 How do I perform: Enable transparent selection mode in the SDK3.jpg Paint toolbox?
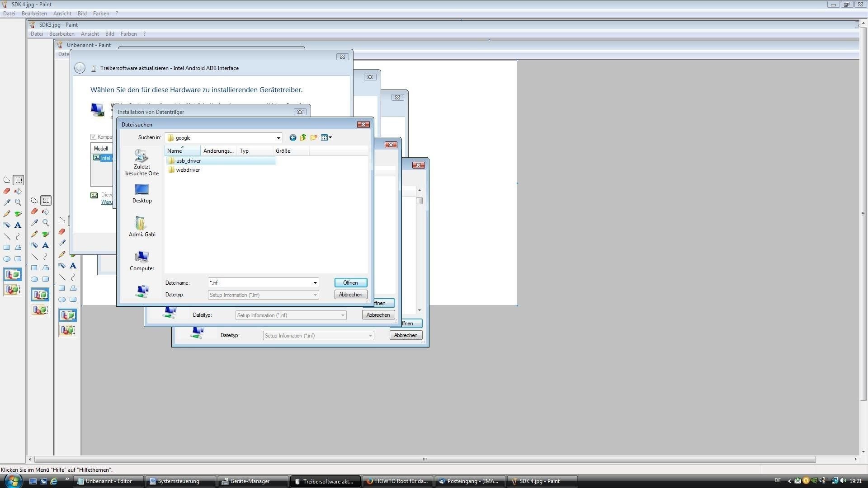pos(40,310)
